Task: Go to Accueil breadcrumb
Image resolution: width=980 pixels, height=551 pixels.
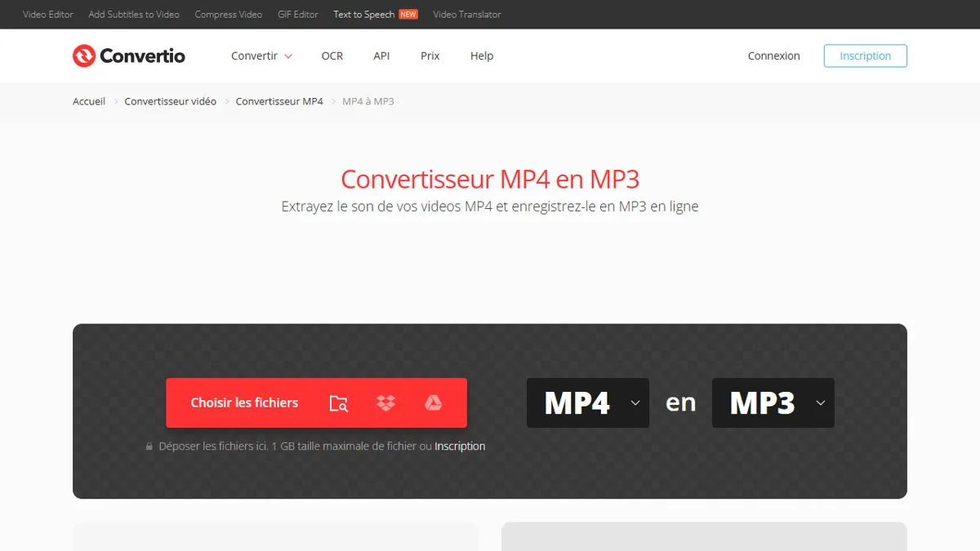Action: pyautogui.click(x=89, y=101)
